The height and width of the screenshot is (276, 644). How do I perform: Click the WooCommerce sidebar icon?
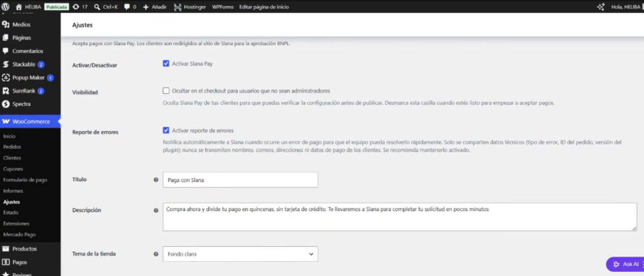6,121
